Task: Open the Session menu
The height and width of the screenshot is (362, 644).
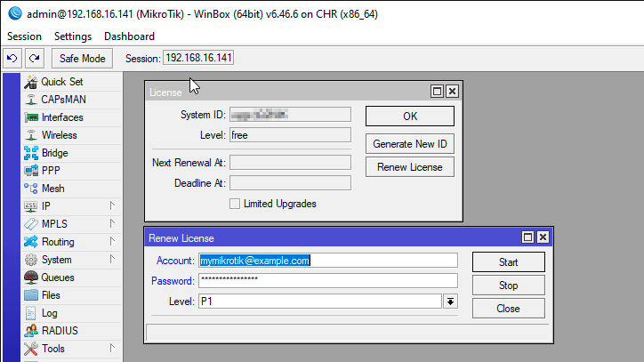Action: pos(24,36)
